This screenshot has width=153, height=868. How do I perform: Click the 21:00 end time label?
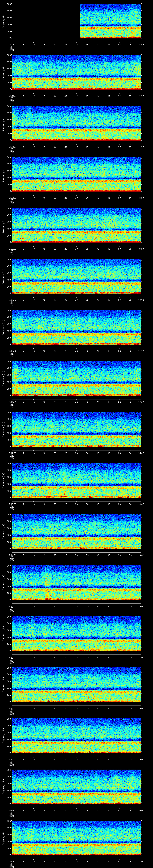click(141, 862)
